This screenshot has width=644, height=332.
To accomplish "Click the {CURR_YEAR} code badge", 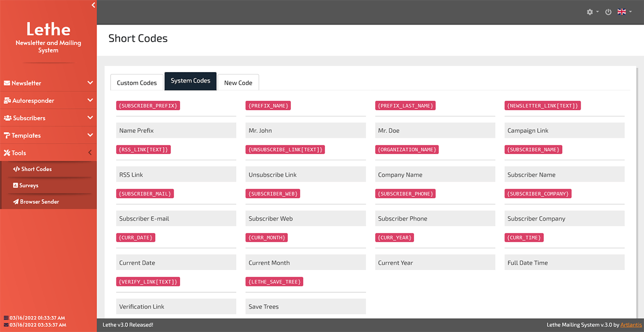I will tap(394, 238).
